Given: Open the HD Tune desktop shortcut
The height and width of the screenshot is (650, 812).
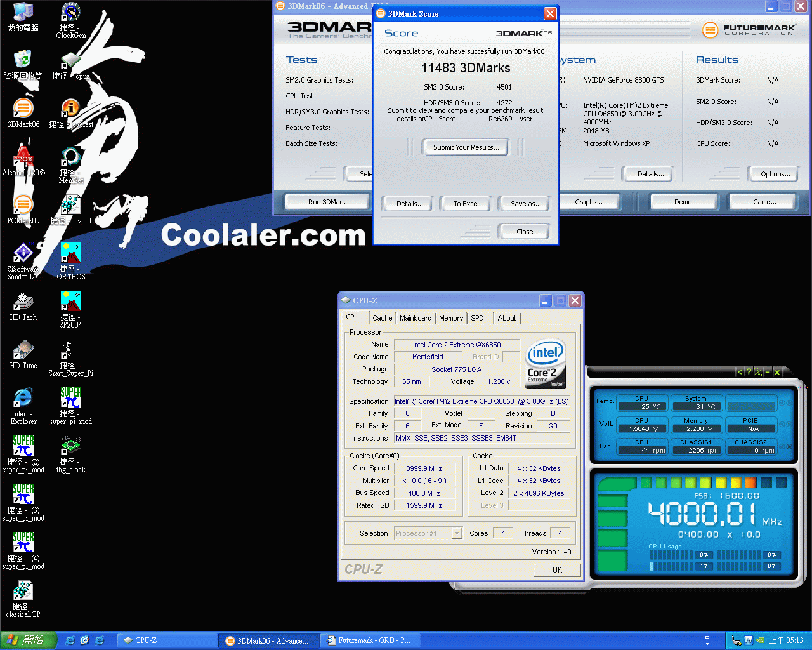Looking at the screenshot, I should (x=23, y=355).
